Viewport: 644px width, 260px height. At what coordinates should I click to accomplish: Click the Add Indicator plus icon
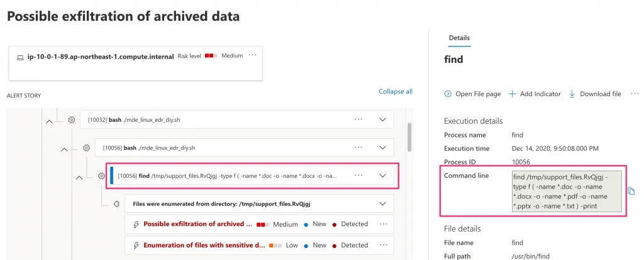[x=512, y=94]
